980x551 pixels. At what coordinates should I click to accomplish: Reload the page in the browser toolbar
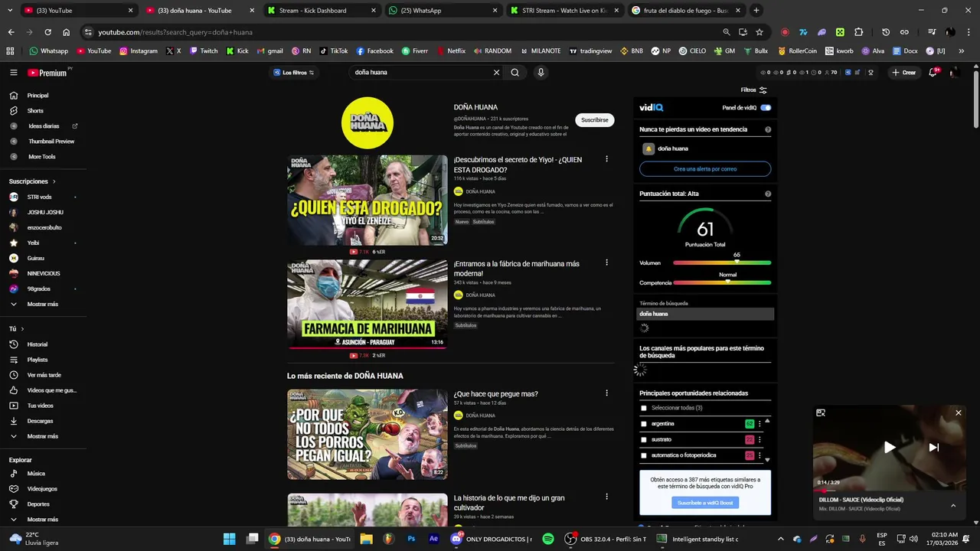[47, 32]
